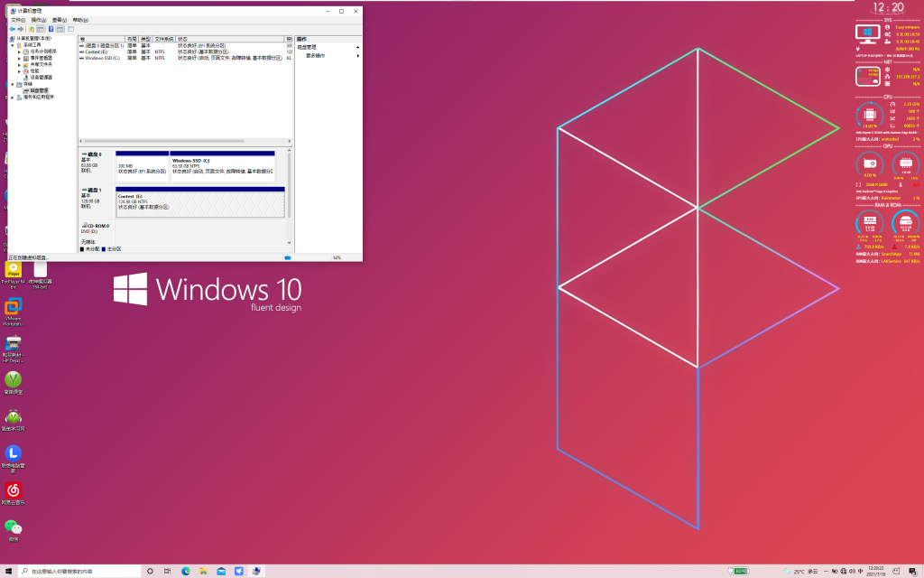The height and width of the screenshot is (578, 924).
Task: Click the battery indicator on the taskbar
Action: pos(739,571)
